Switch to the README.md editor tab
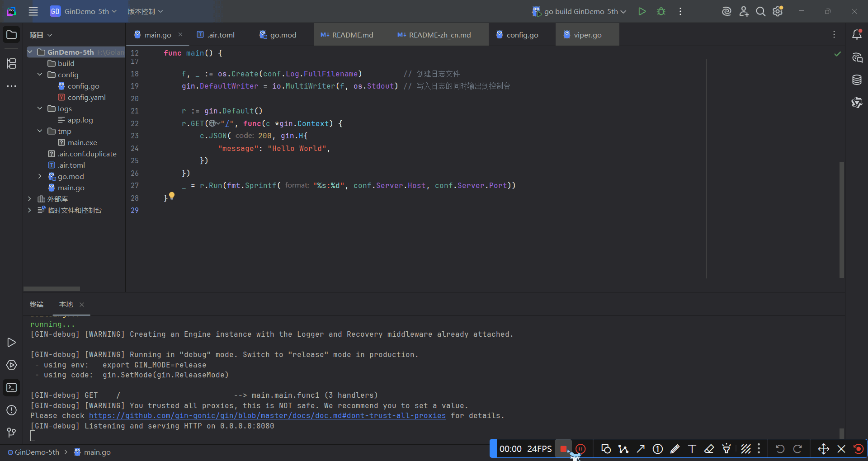The width and height of the screenshot is (868, 461). click(x=352, y=35)
